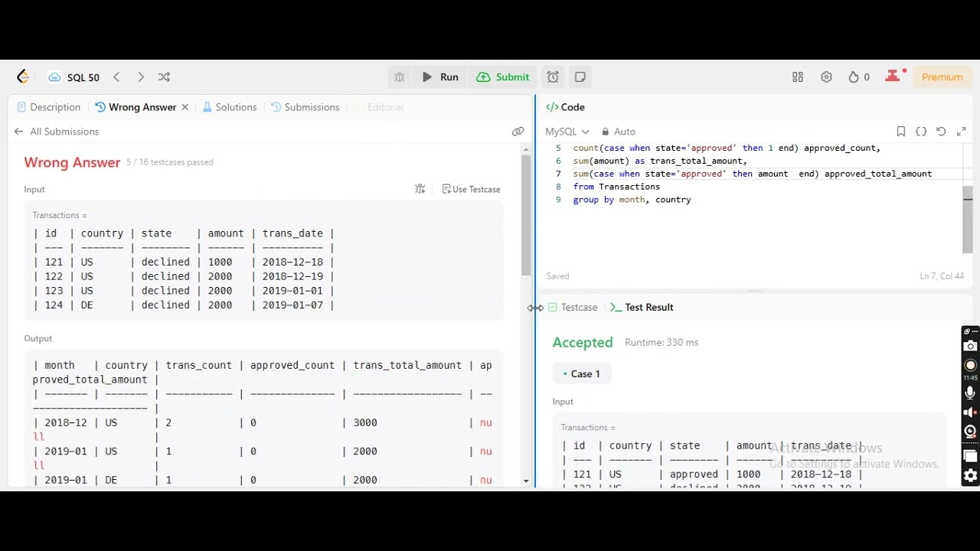
Task: Go back to All Submissions
Action: (x=57, y=132)
